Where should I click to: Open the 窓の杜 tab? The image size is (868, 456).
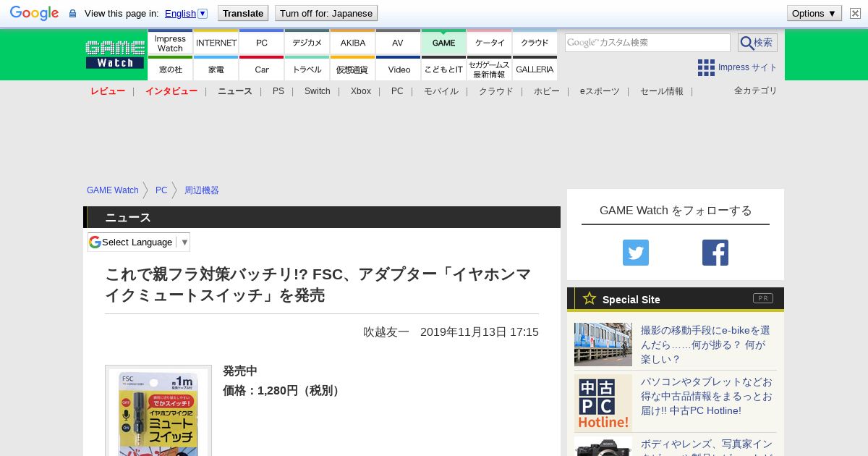(x=170, y=69)
